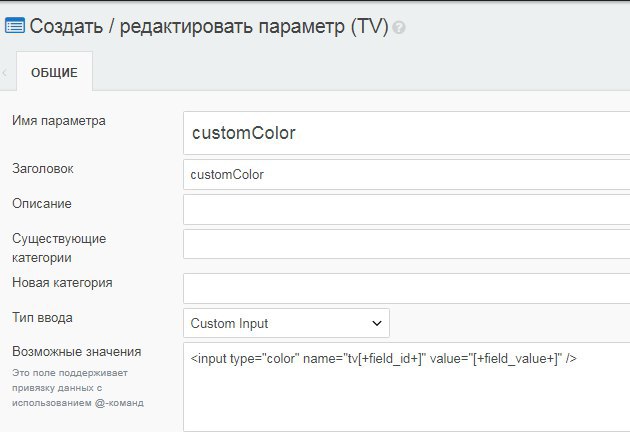Click the Новая категория input field
Image resolution: width=630 pixels, height=432 pixels.
(x=406, y=288)
